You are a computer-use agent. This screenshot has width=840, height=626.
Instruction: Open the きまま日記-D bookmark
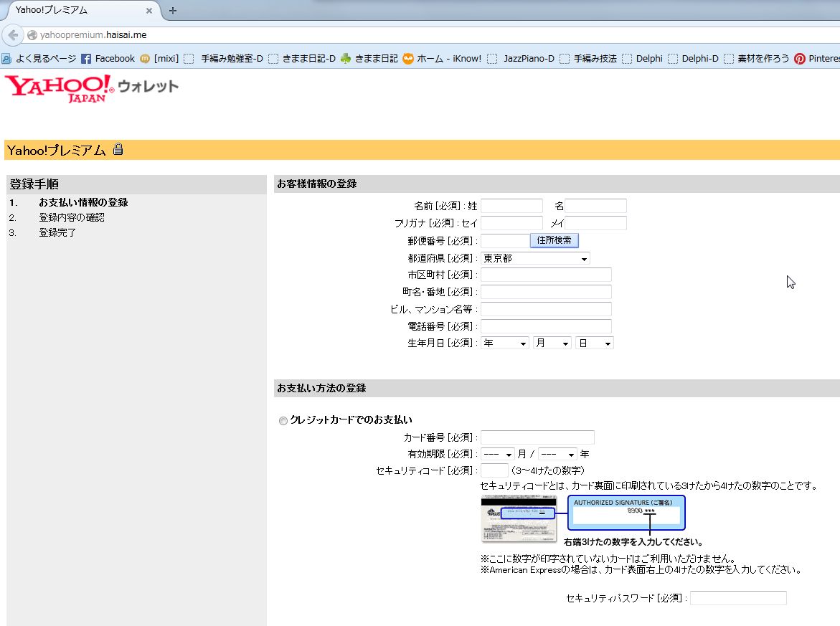[302, 58]
